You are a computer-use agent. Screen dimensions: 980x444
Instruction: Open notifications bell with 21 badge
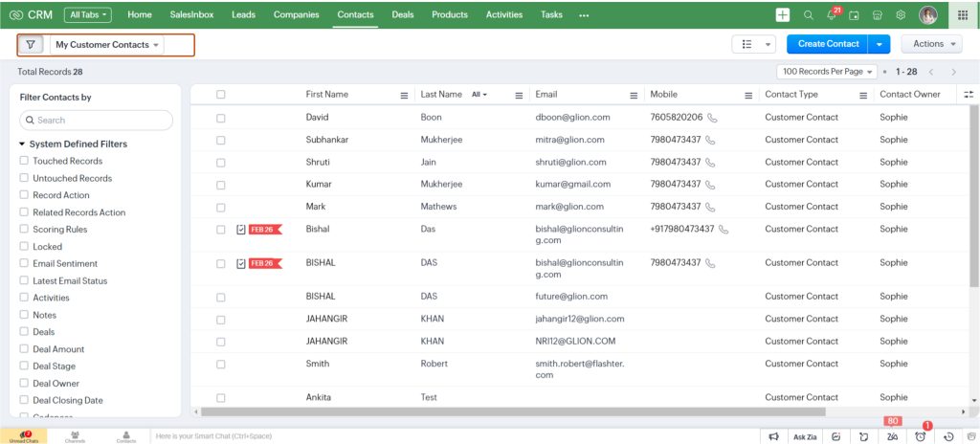click(x=832, y=15)
